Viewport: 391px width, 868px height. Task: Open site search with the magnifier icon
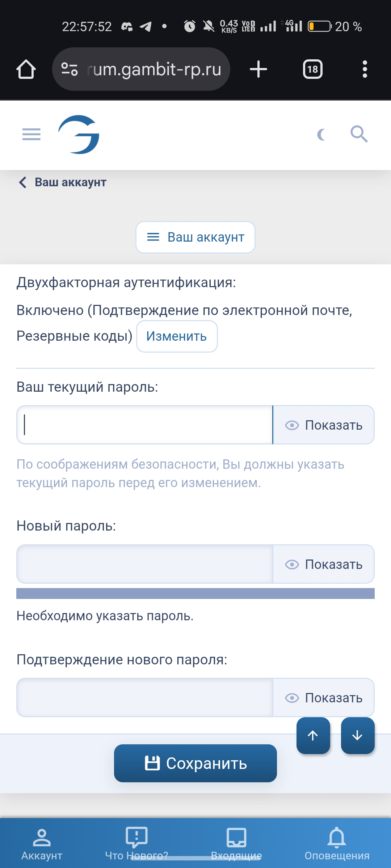[x=359, y=134]
